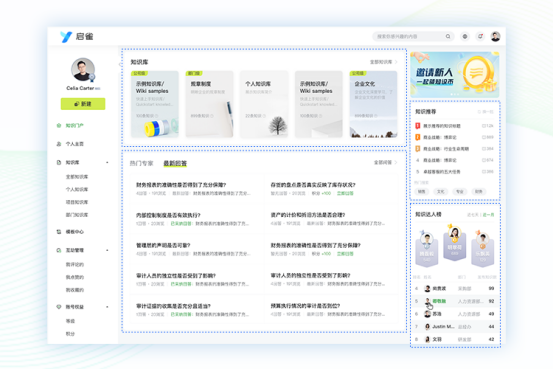Screen dimensions: 553x369
Task: Click the 知识门户 sidebar icon
Action: (59, 125)
